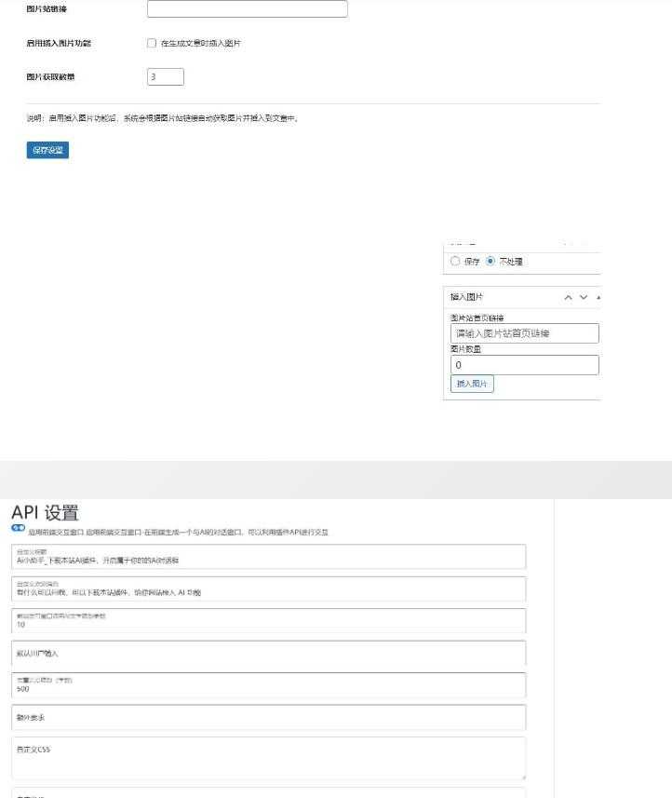Click the field containing value 500
This screenshot has height=798, width=672.
(x=268, y=685)
